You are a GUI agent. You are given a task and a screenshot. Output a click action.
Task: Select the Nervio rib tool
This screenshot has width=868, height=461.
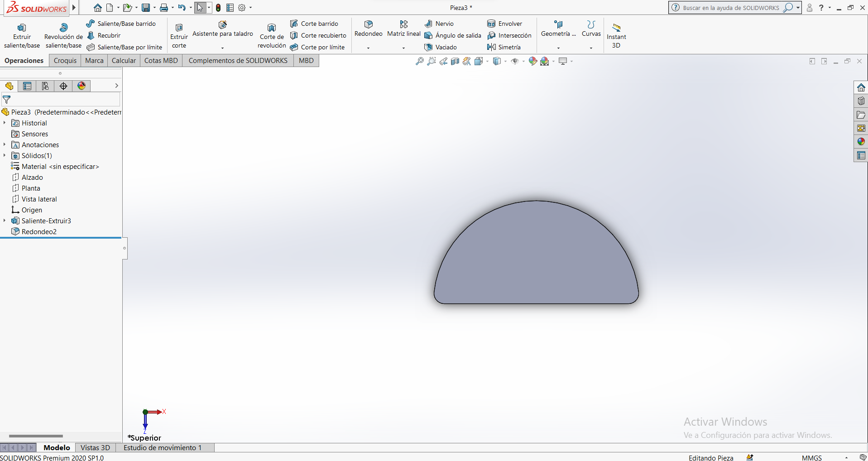click(439, 24)
